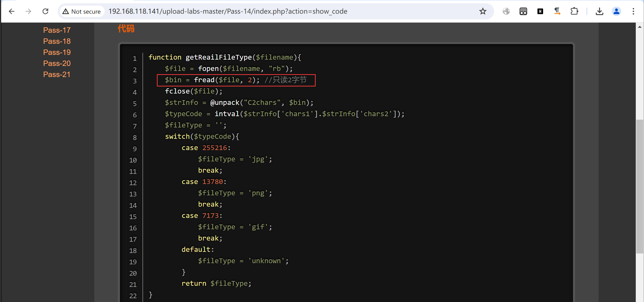This screenshot has width=644, height=302.
Task: Open the Extensions puzzle menu
Action: coord(574,11)
